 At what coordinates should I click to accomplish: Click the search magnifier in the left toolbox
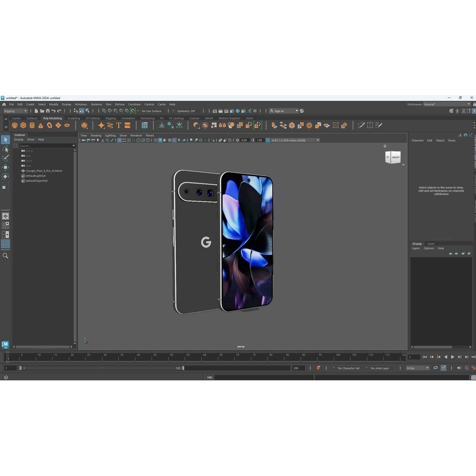click(5, 256)
